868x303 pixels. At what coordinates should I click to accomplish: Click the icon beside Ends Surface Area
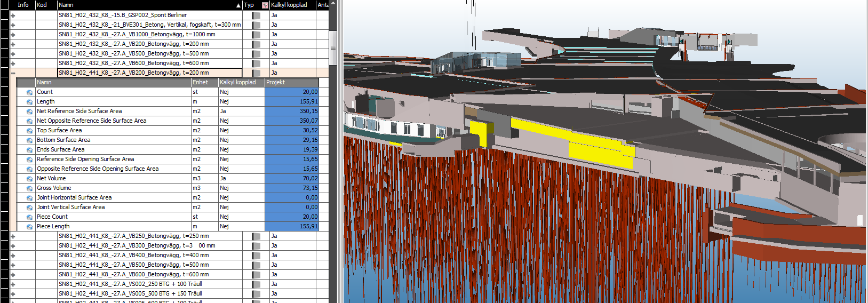[29, 150]
